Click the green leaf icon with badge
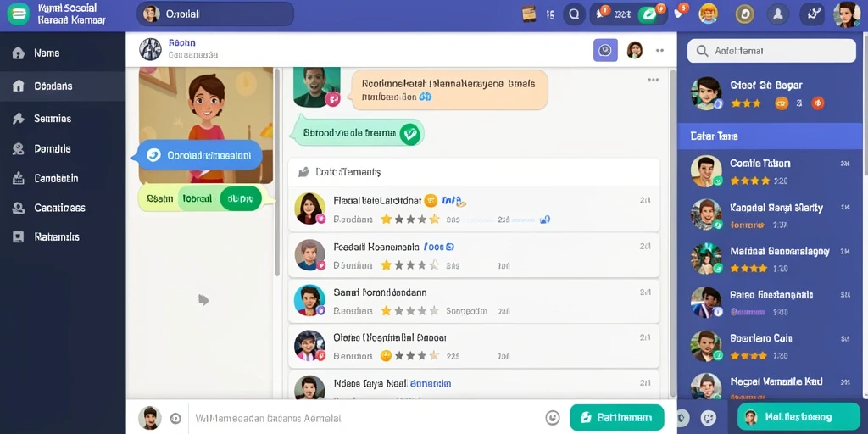 [648, 14]
